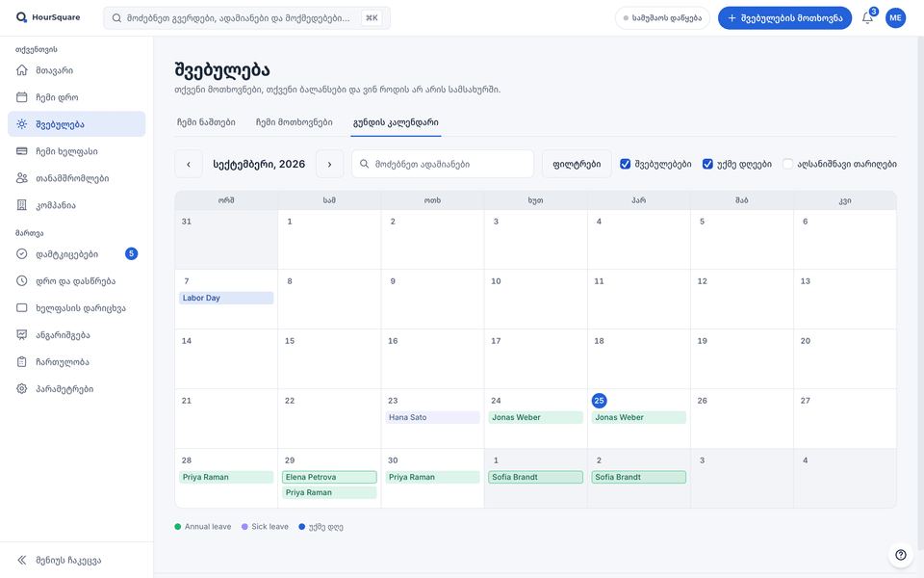Click the people search field in calendar
Screen dimensions: 924x578
tap(443, 164)
